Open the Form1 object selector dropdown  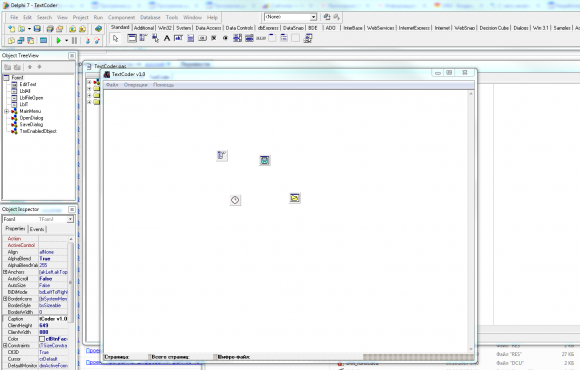click(x=38, y=219)
